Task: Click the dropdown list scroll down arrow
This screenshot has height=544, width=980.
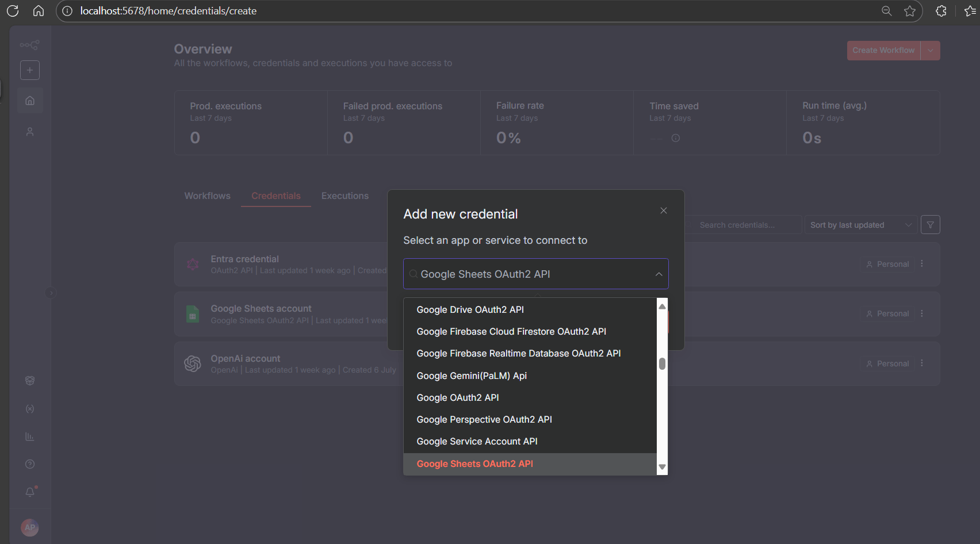Action: (x=662, y=467)
